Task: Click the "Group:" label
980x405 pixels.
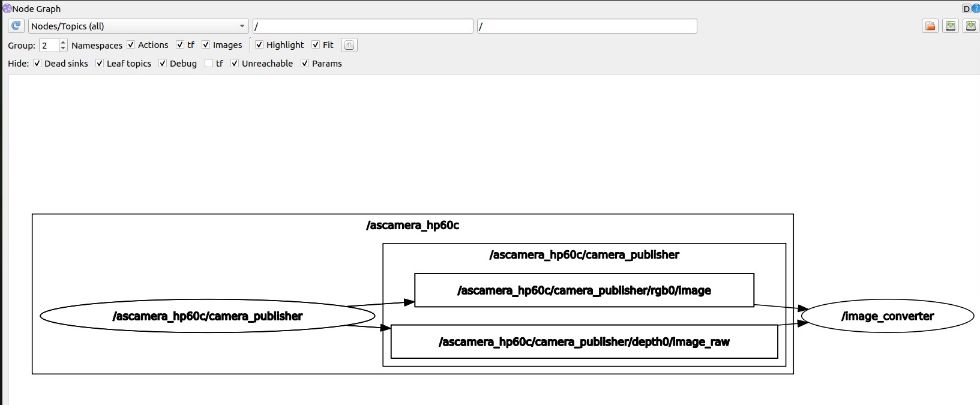Action: click(x=22, y=46)
